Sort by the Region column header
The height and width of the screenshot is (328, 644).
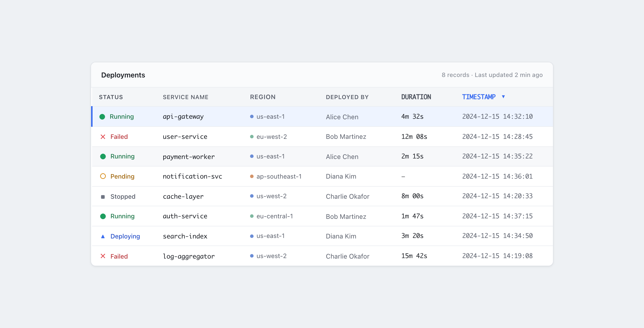tap(263, 97)
